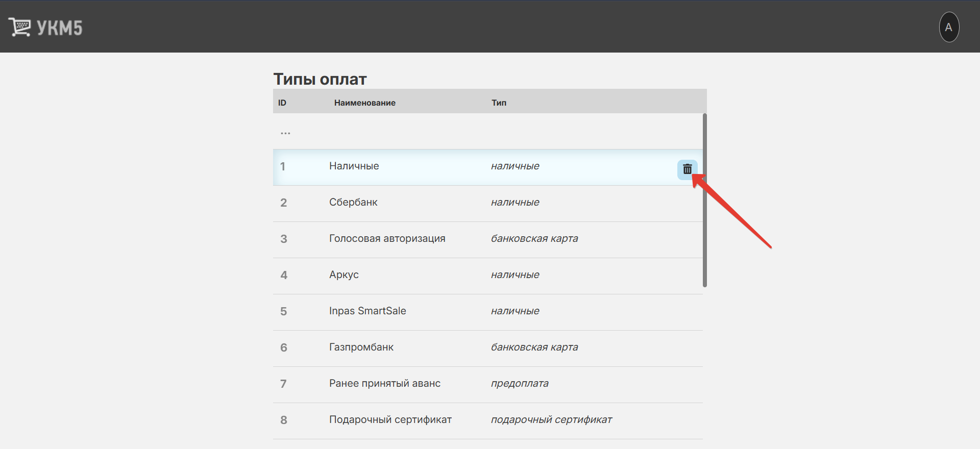Select the Наличные payment type row
The width and height of the screenshot is (980, 449).
pyautogui.click(x=354, y=166)
